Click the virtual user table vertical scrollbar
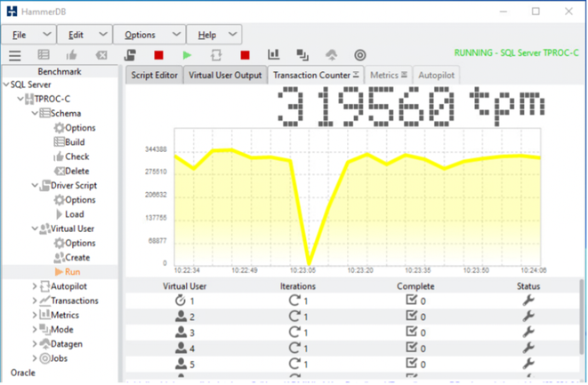 [582, 317]
